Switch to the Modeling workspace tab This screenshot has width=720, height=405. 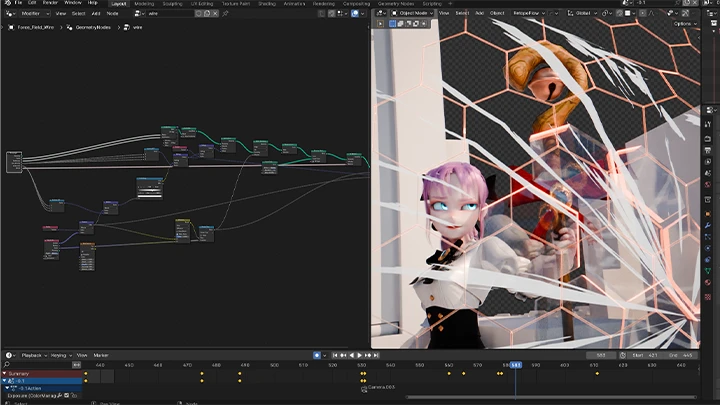coord(144,4)
